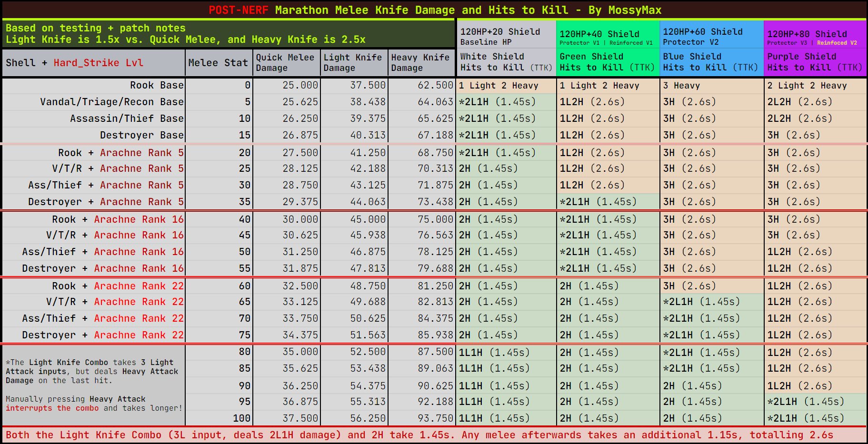The height and width of the screenshot is (444, 868).
Task: Click the light knife value '44.063'
Action: point(368,202)
